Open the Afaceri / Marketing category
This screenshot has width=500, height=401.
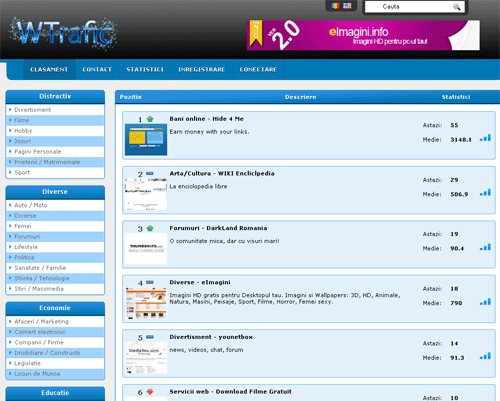[55, 321]
